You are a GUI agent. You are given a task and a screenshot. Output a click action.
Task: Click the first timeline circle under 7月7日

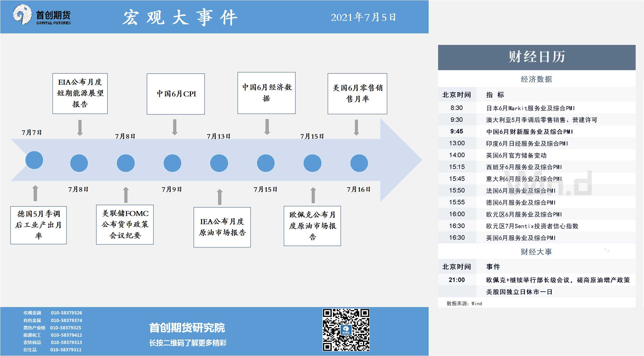pyautogui.click(x=34, y=160)
